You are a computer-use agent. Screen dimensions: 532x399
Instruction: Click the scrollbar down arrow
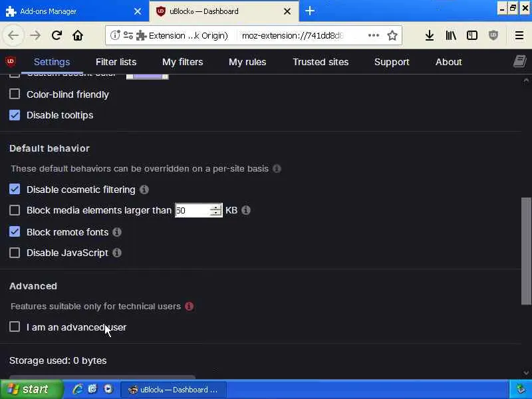(526, 373)
